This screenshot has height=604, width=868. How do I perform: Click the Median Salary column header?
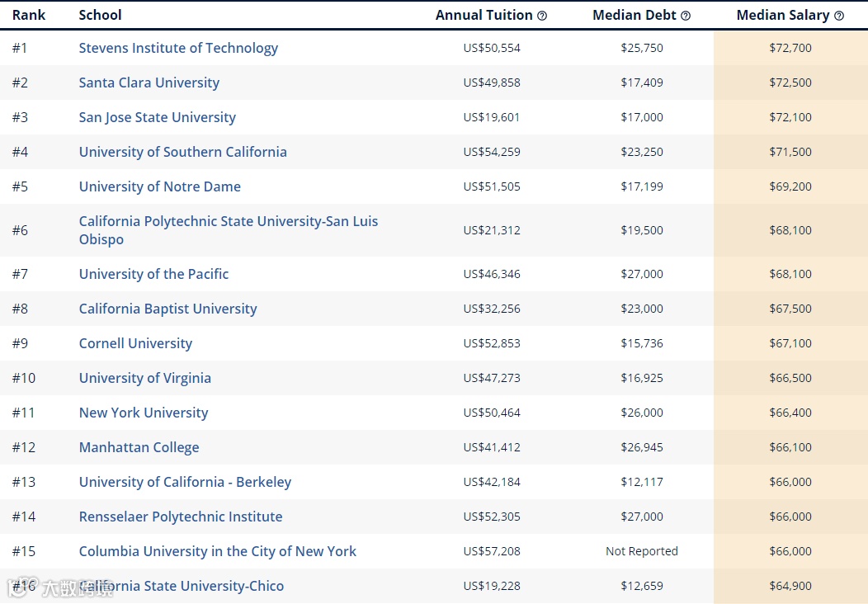pos(783,16)
